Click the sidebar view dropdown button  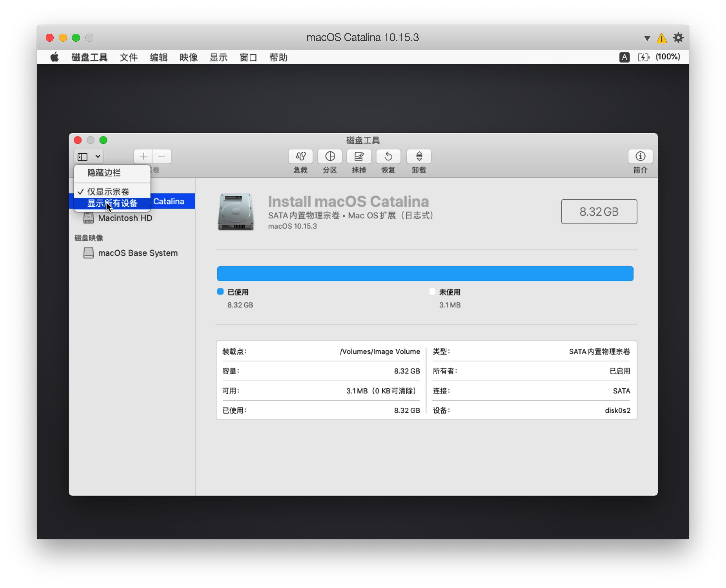89,156
